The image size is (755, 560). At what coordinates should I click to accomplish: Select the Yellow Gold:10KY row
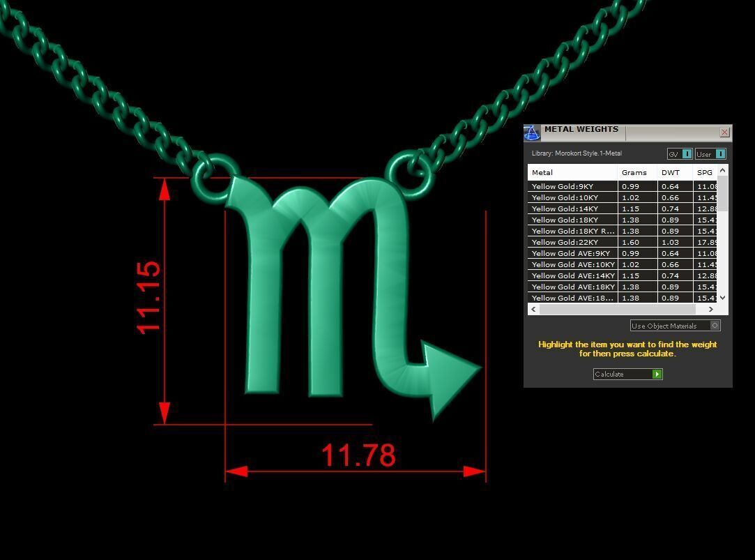623,197
